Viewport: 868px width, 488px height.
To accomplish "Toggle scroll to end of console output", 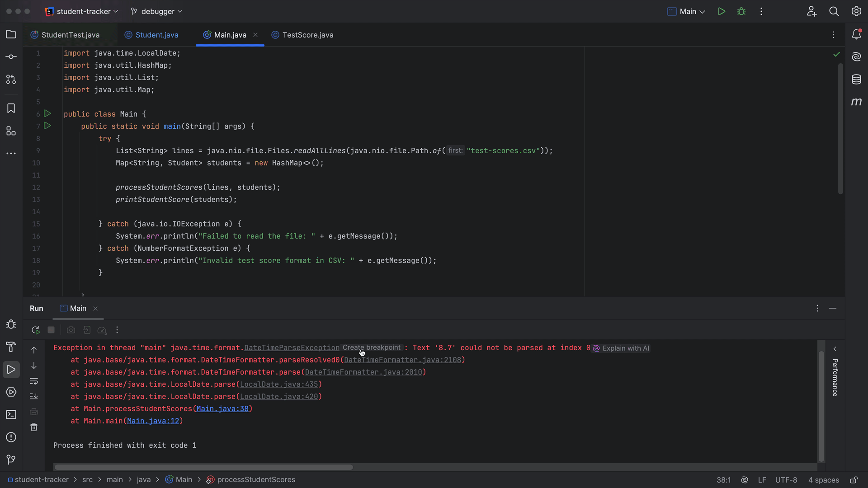I will [34, 396].
